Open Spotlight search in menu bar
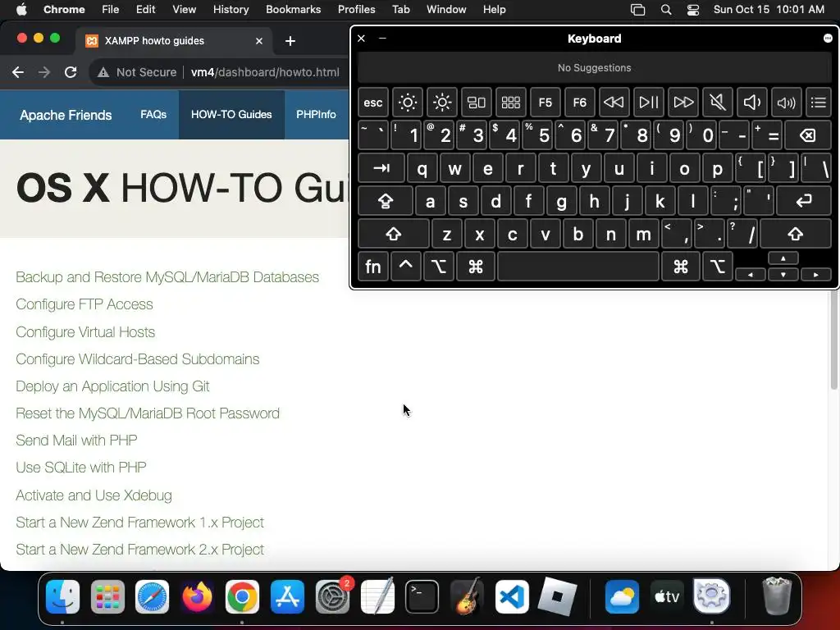 [666, 10]
